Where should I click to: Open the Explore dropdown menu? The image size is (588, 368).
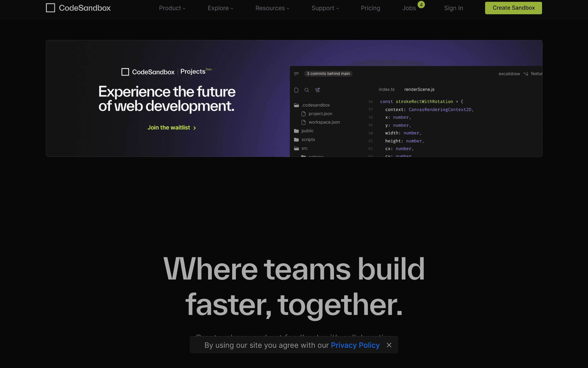[220, 8]
